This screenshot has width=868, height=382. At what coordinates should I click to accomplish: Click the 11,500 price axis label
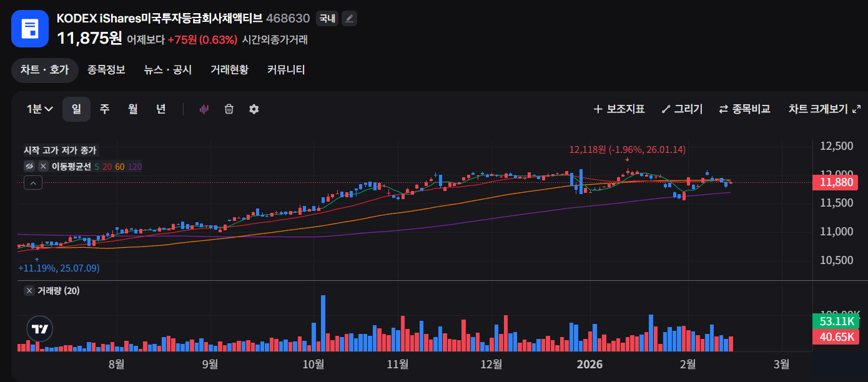(x=836, y=203)
